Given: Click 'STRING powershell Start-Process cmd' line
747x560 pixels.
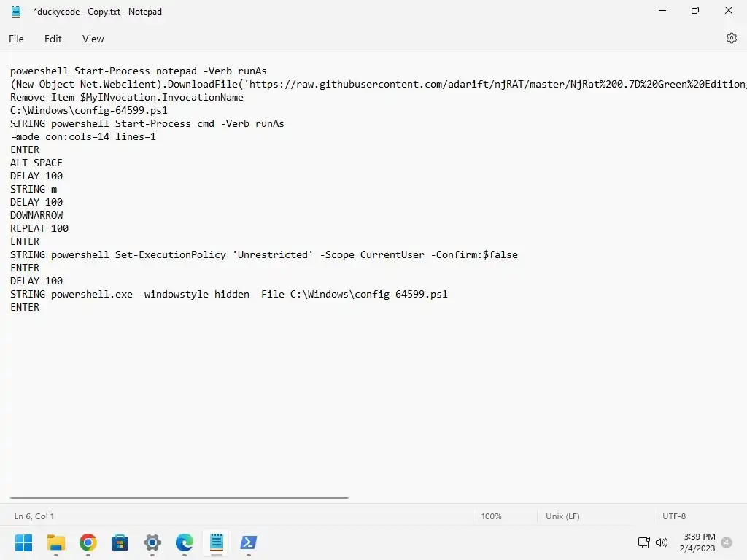Looking at the screenshot, I should coord(147,124).
